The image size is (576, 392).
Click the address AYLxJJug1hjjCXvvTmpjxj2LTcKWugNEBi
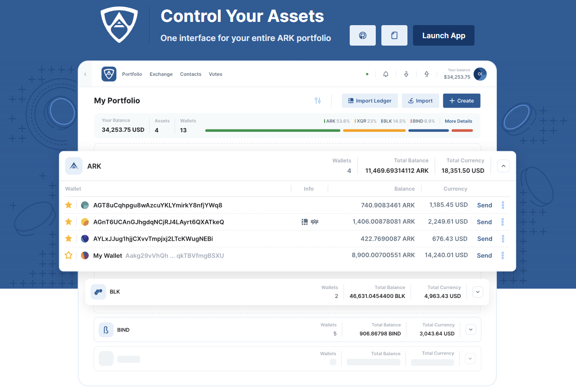[153, 239]
